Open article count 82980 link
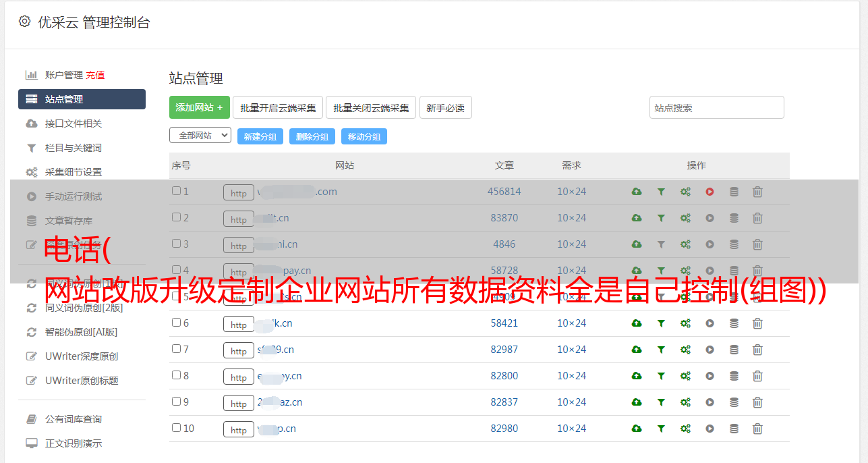 tap(504, 429)
